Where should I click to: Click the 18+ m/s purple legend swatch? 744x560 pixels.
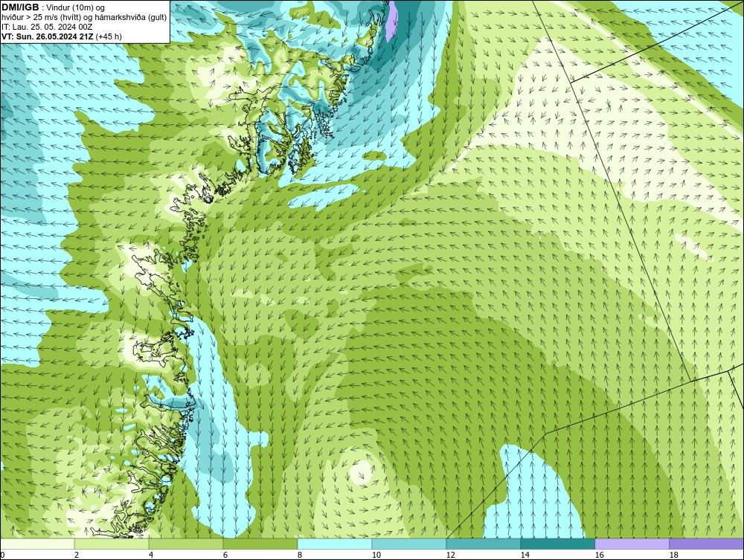pyautogui.click(x=706, y=544)
